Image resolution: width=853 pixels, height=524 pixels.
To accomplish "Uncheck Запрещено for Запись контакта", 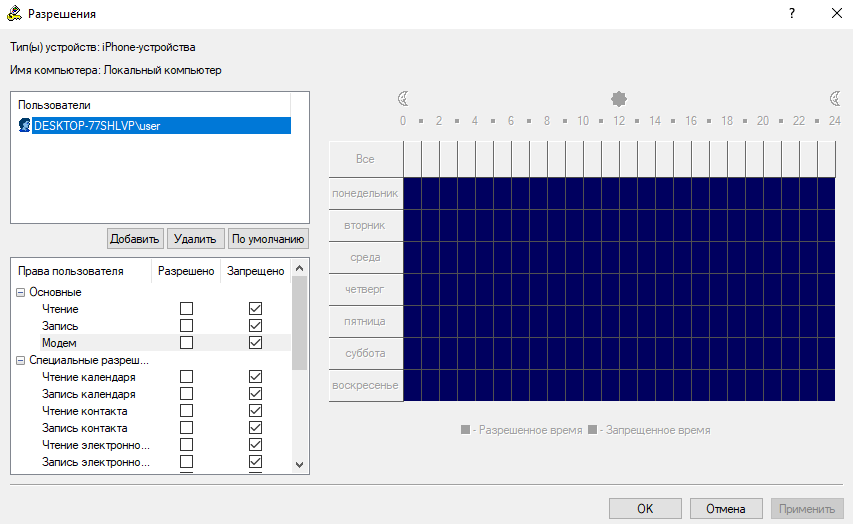I will pos(255,428).
